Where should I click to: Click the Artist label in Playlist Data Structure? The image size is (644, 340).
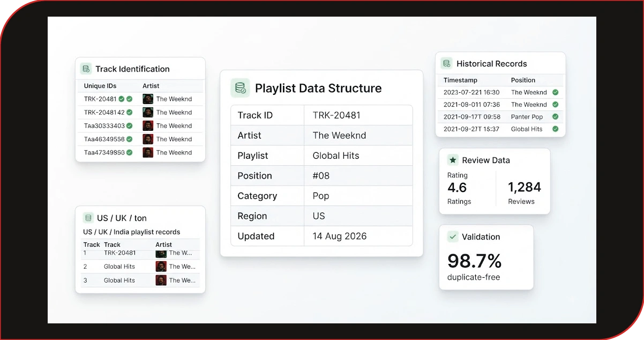coord(250,136)
